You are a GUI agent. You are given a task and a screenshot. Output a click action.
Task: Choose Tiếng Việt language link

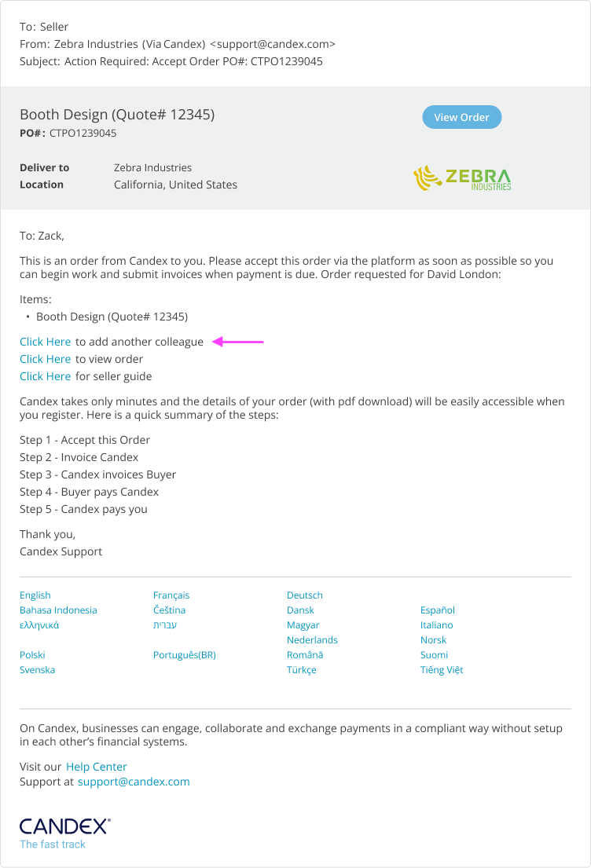point(442,670)
